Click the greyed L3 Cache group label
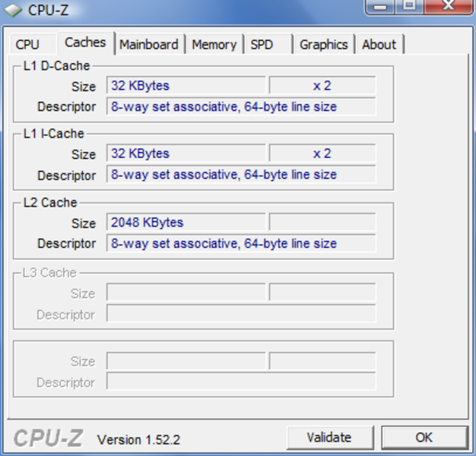476x456 pixels. click(x=49, y=273)
